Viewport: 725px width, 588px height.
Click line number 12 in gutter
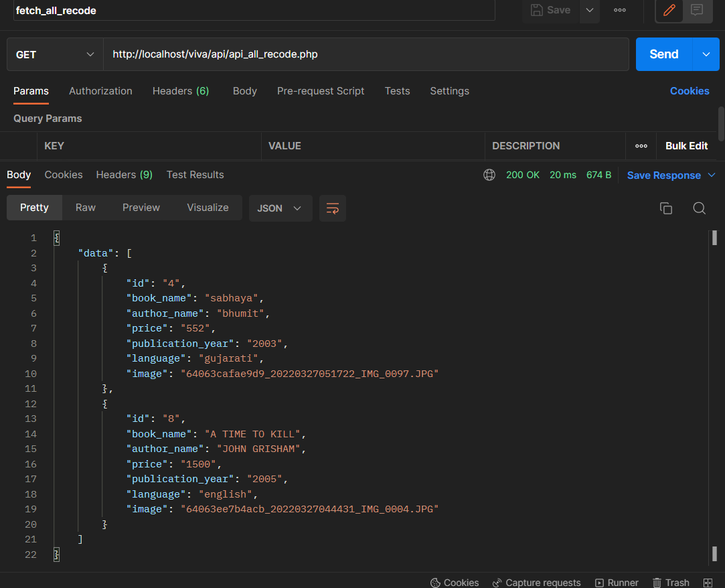pos(31,404)
